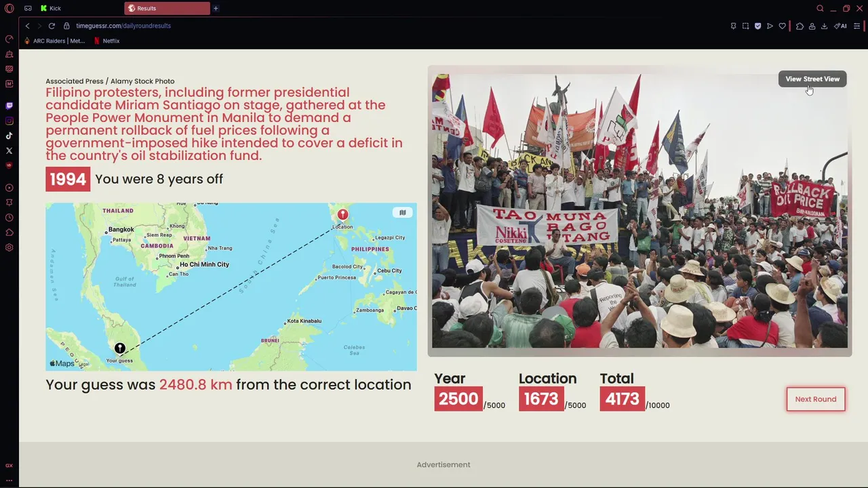This screenshot has width=868, height=488.
Task: Open the downloads icon in toolbar
Action: tap(824, 26)
